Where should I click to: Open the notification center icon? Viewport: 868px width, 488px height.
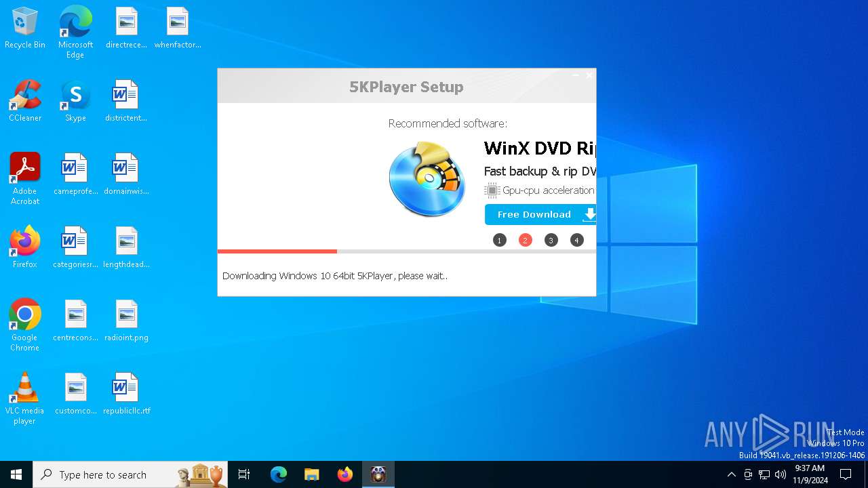(846, 474)
